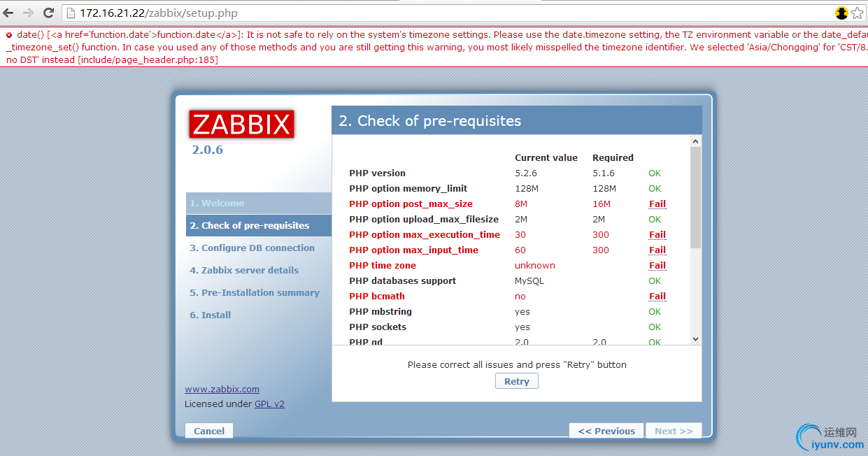Reload the page with refresh icon
868x456 pixels.
coord(49,13)
